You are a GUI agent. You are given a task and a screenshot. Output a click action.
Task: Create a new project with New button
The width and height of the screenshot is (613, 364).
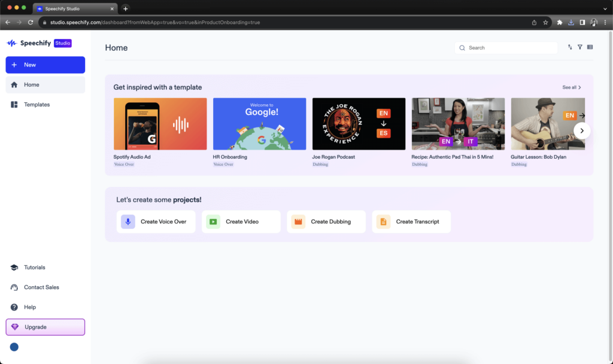45,65
